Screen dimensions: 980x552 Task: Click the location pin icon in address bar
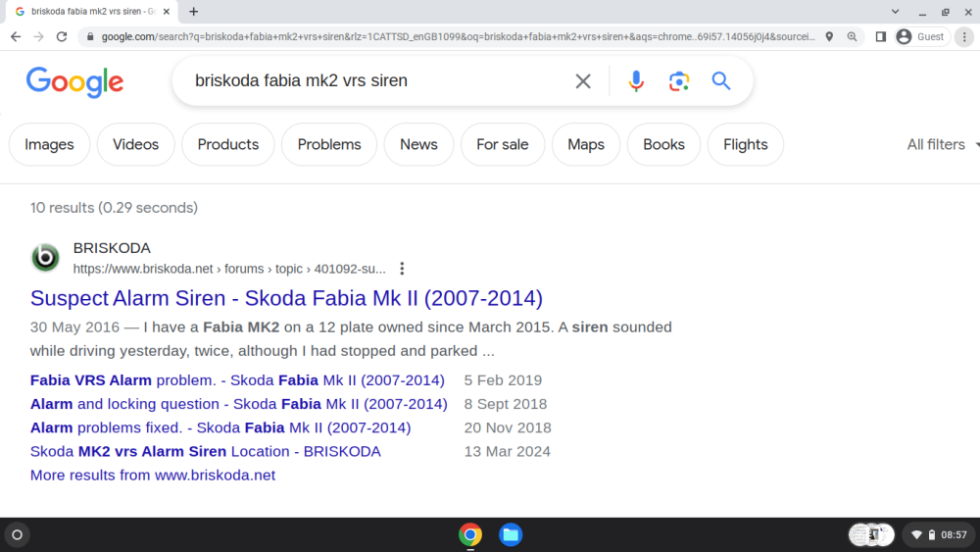(829, 37)
